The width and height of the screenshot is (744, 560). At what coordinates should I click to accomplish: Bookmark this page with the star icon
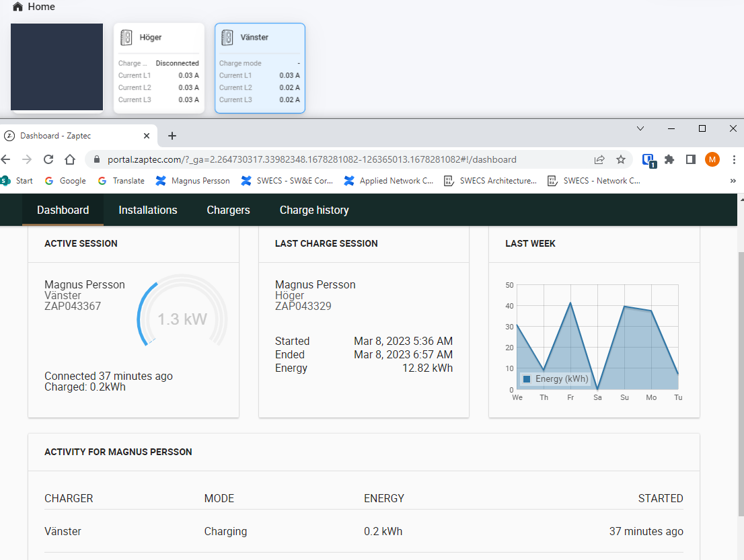[x=621, y=159]
